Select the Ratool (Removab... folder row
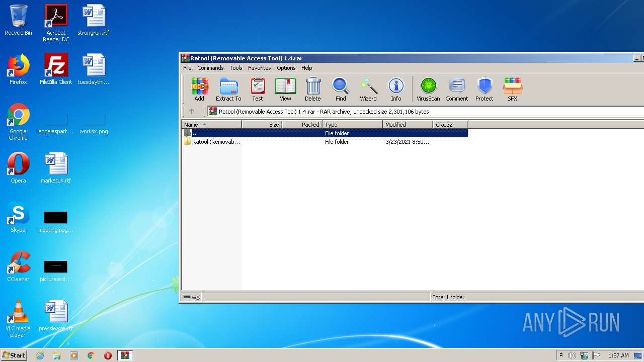644x362 pixels. (325, 142)
